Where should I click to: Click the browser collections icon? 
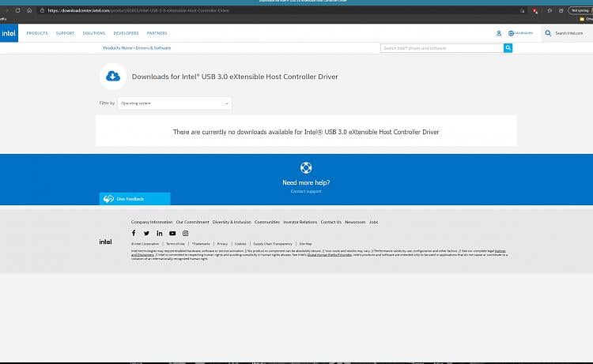point(561,10)
